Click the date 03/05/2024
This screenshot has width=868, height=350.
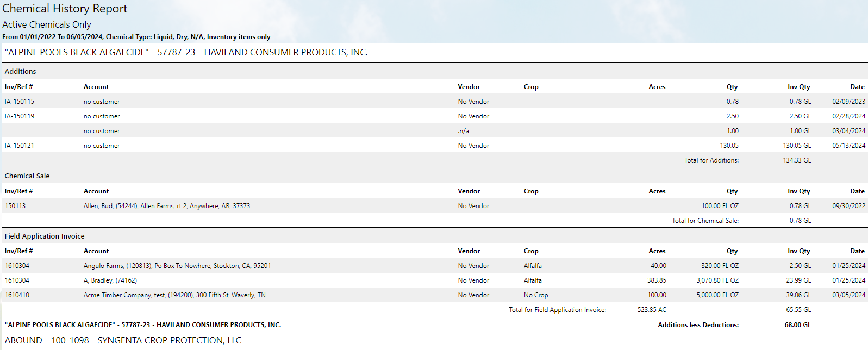tap(848, 295)
